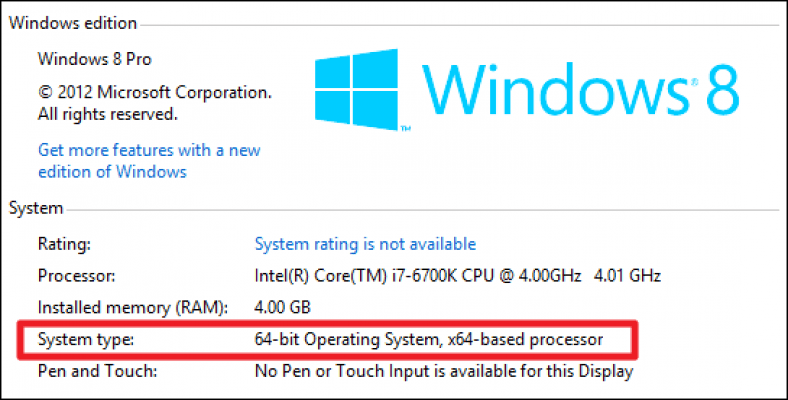The height and width of the screenshot is (400, 788).
Task: Click the 'Installed memory (RAM):' label
Action: pyautogui.click(x=133, y=308)
